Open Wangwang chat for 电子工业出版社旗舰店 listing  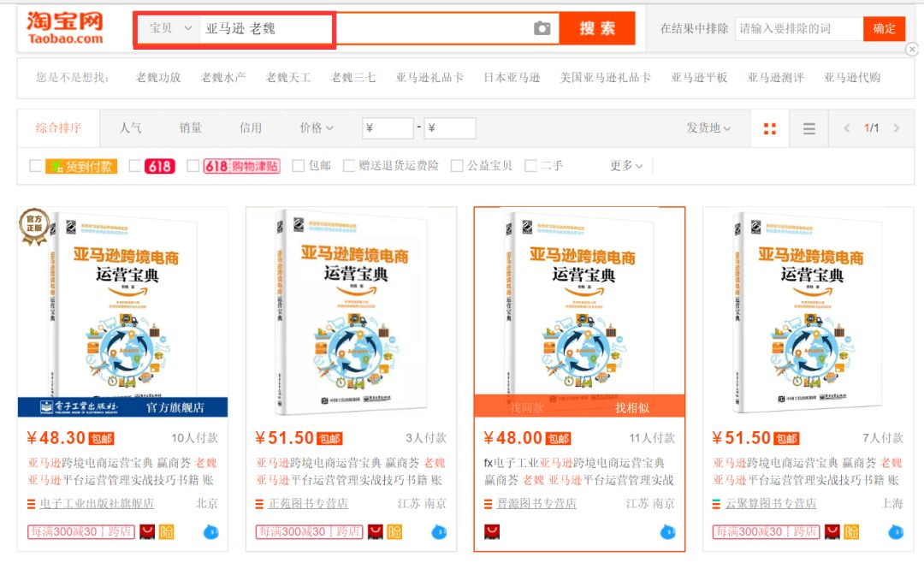[x=210, y=532]
